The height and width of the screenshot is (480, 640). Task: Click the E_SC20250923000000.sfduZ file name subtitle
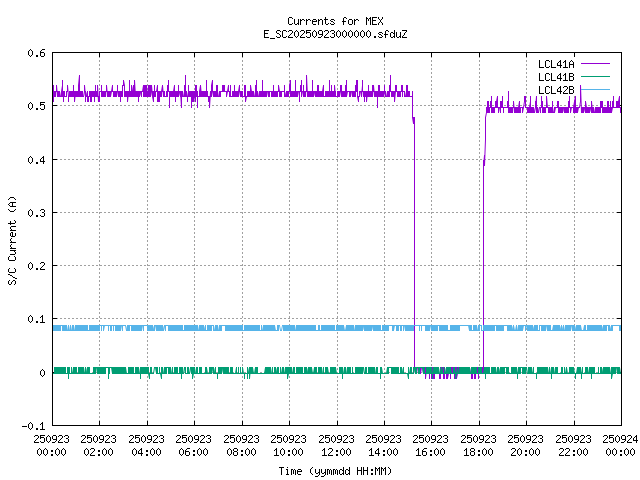tap(334, 34)
